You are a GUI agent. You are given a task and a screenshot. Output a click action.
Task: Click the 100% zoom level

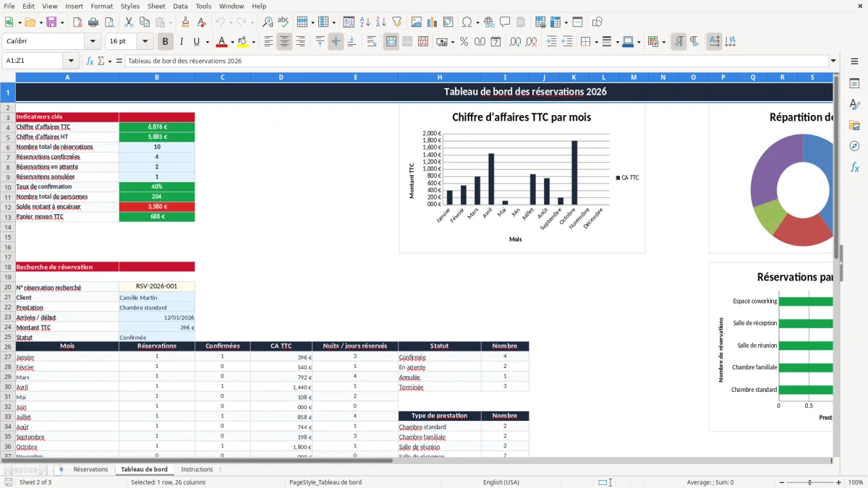pos(855,482)
